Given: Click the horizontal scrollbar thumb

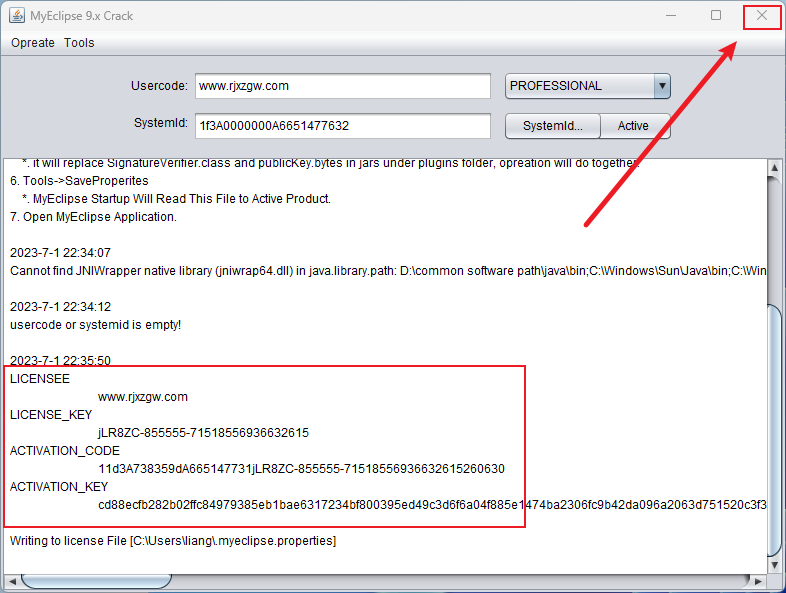Looking at the screenshot, I should (96, 581).
